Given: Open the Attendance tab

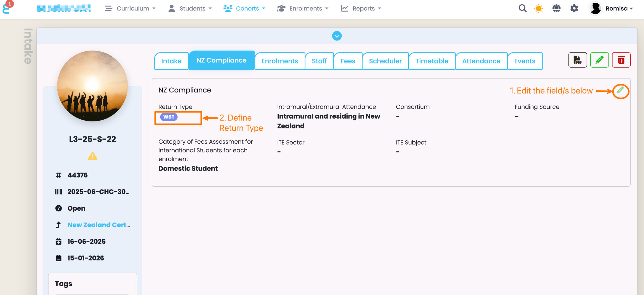Looking at the screenshot, I should tap(481, 61).
